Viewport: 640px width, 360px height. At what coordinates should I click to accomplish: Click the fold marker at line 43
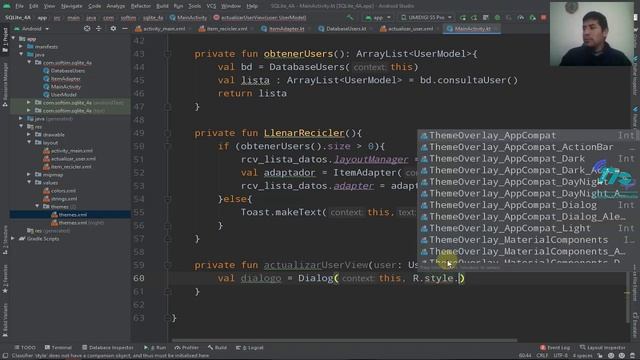167,54
